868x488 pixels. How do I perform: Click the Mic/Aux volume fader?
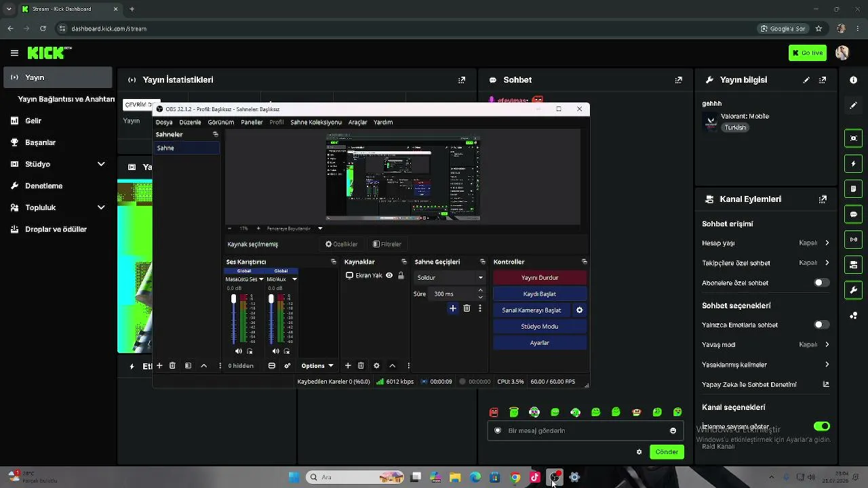[x=271, y=299]
